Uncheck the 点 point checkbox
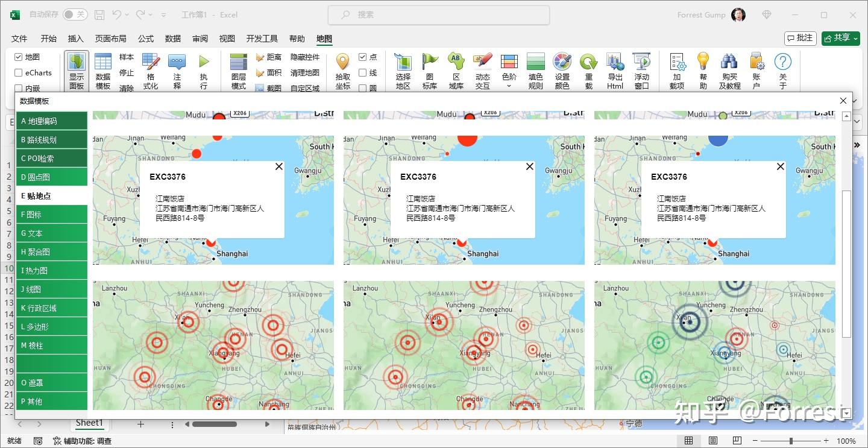The image size is (868, 448). tap(362, 57)
